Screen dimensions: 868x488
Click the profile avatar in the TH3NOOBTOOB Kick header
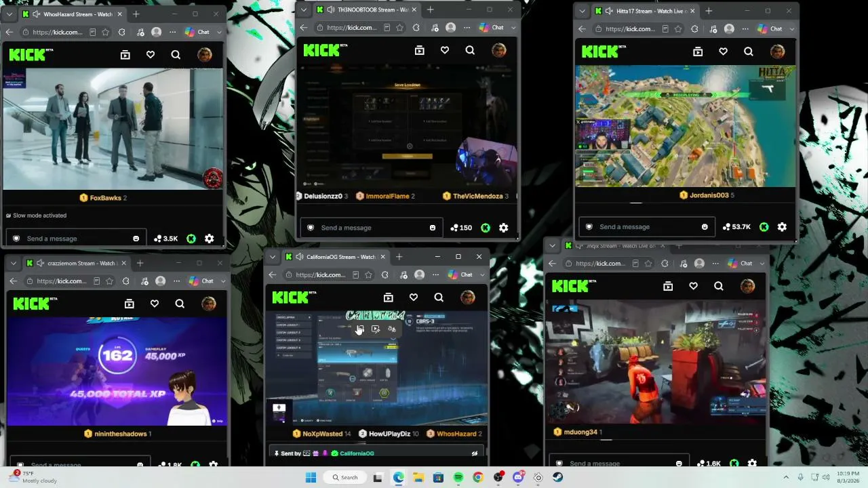[499, 50]
